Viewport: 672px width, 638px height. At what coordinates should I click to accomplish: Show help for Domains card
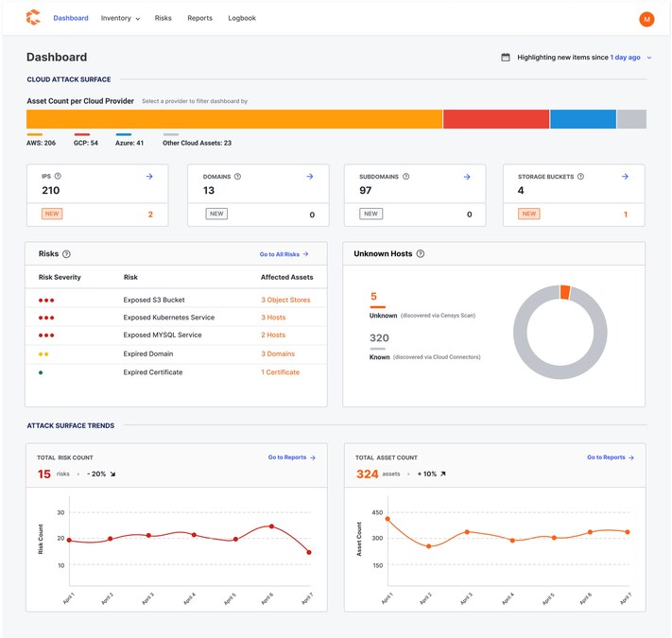coord(237,176)
